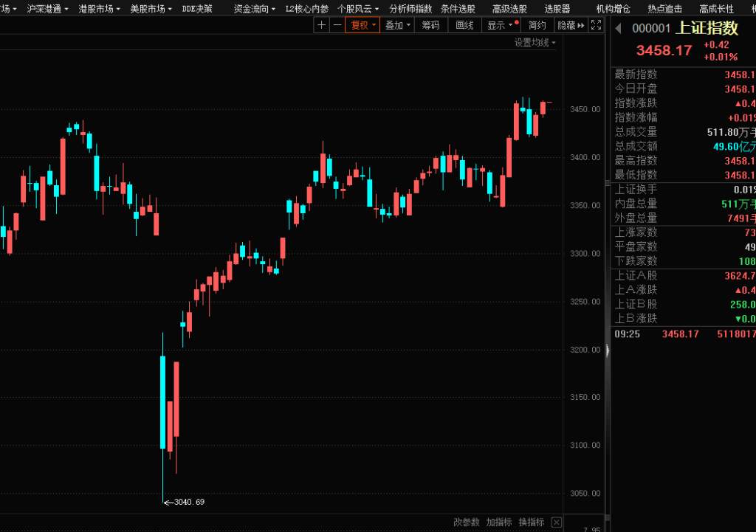Click the stock code 000001

coord(651,29)
